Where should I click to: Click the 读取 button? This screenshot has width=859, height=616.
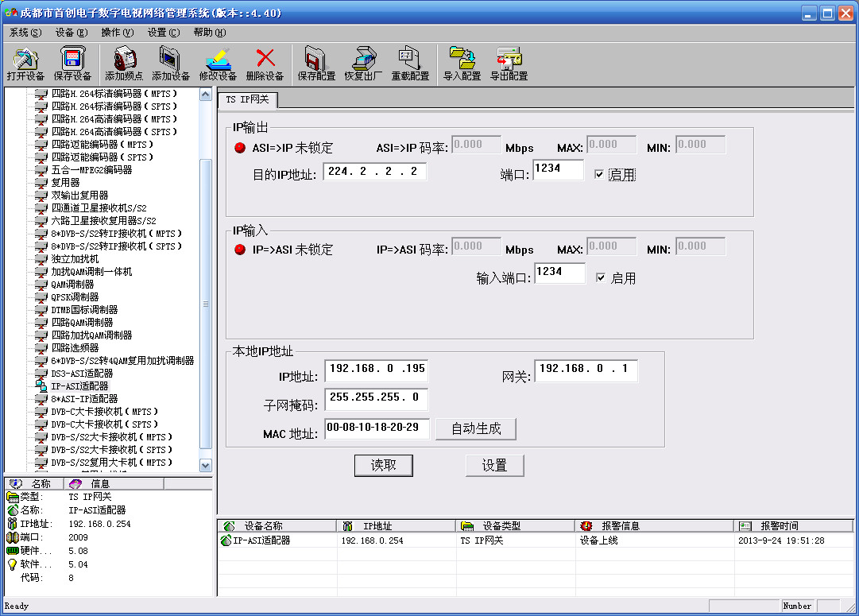pyautogui.click(x=384, y=466)
